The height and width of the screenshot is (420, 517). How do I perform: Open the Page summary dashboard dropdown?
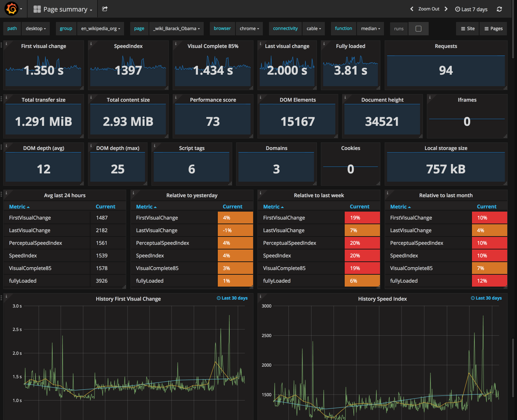point(63,9)
